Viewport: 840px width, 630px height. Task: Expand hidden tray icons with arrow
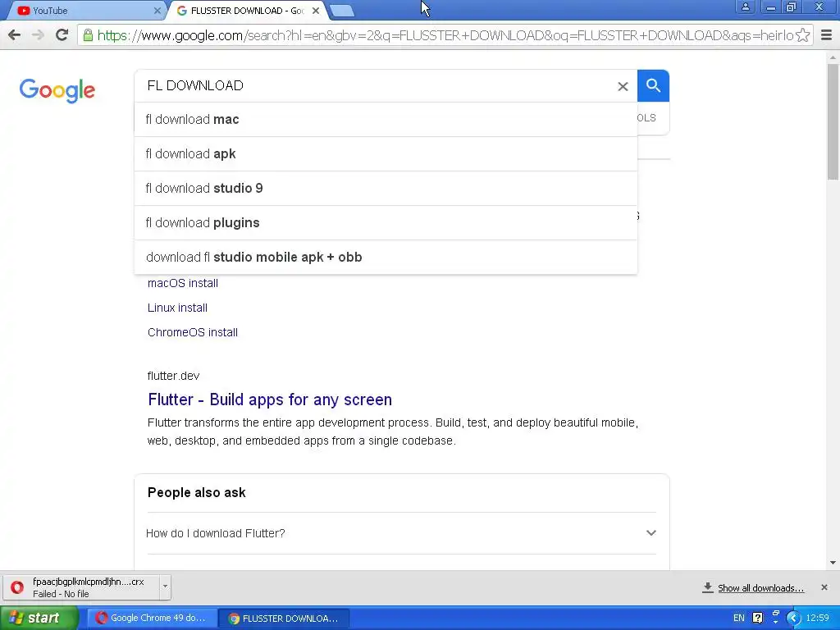[793, 619]
